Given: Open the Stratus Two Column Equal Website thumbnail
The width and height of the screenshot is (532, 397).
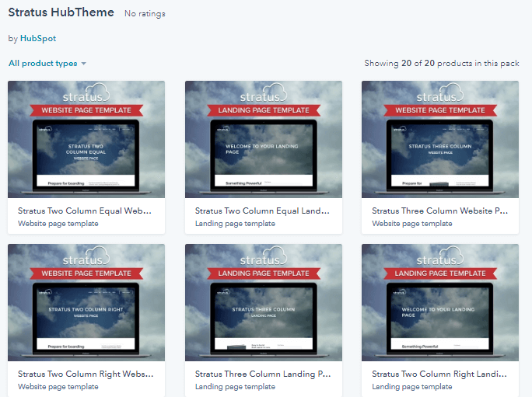Looking at the screenshot, I should click(x=86, y=139).
